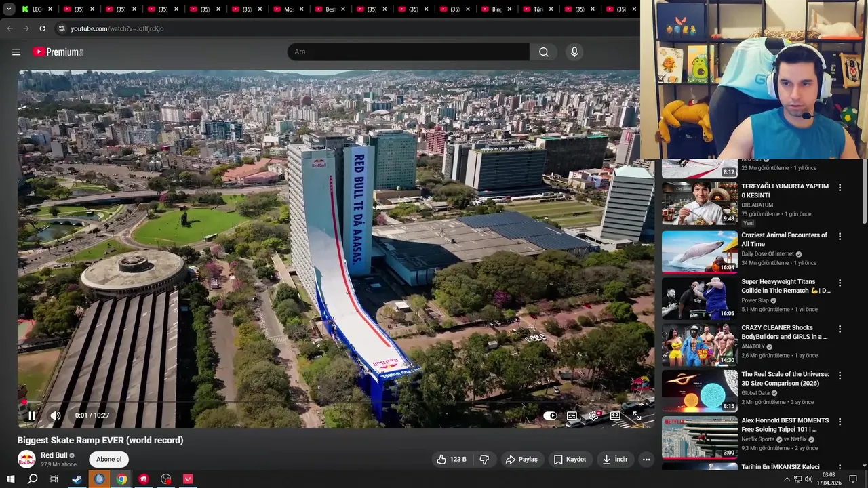868x488 pixels.
Task: Click the youtube.com address bar URL
Action: pyautogui.click(x=117, y=28)
